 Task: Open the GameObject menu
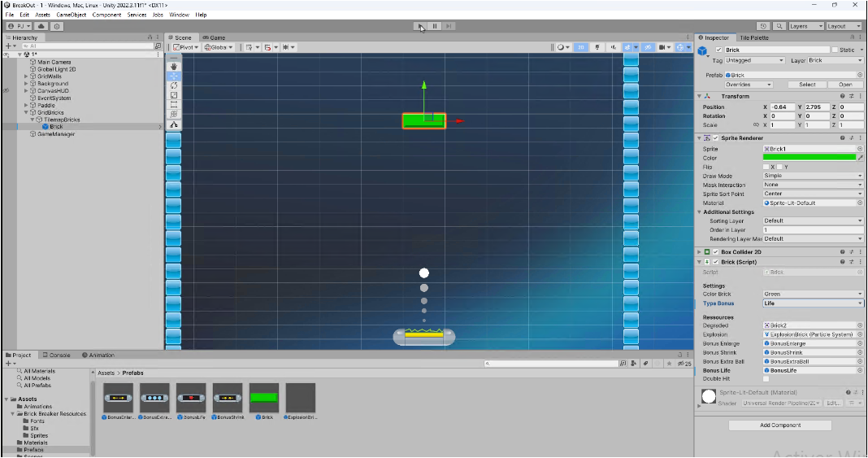(72, 15)
